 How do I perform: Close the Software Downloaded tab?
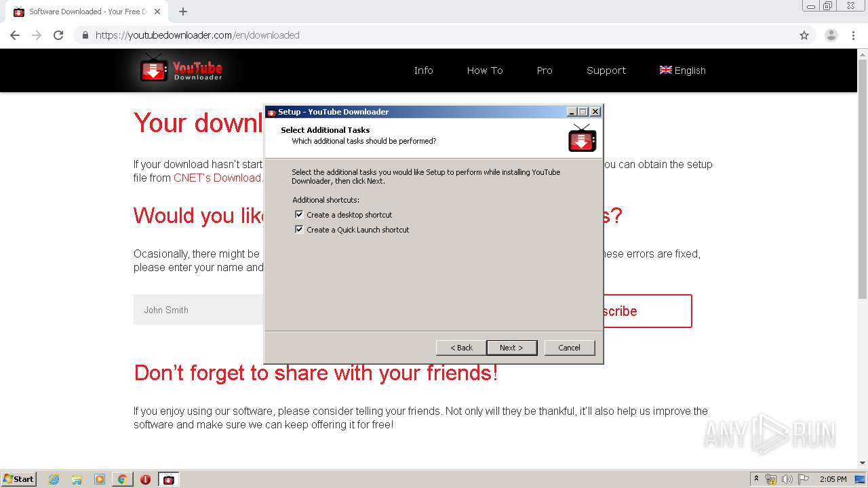(x=158, y=12)
